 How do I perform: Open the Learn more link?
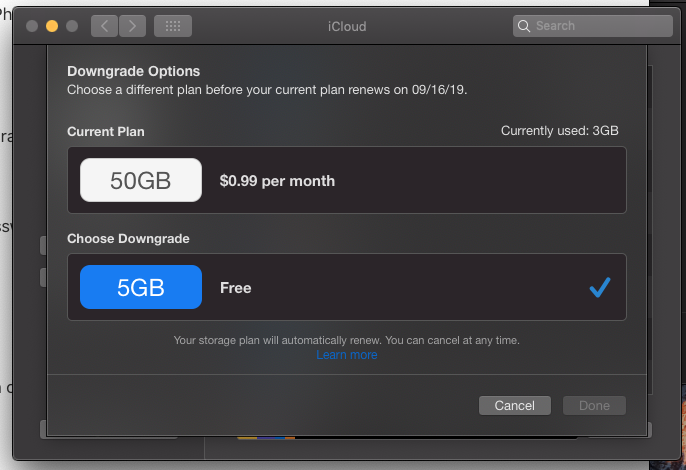click(x=347, y=355)
